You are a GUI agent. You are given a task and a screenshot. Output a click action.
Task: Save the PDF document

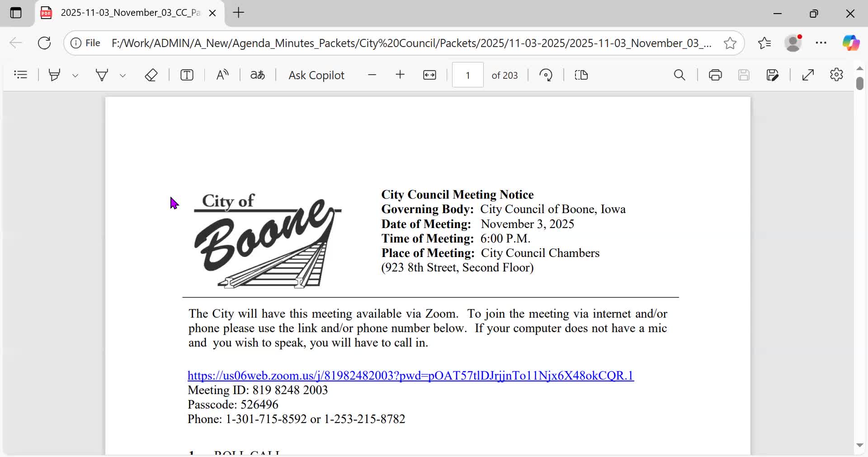pos(744,75)
